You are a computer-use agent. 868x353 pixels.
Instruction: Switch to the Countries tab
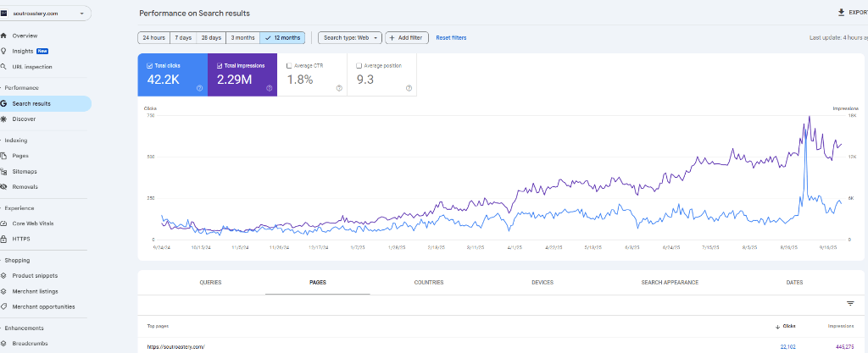[x=428, y=282]
